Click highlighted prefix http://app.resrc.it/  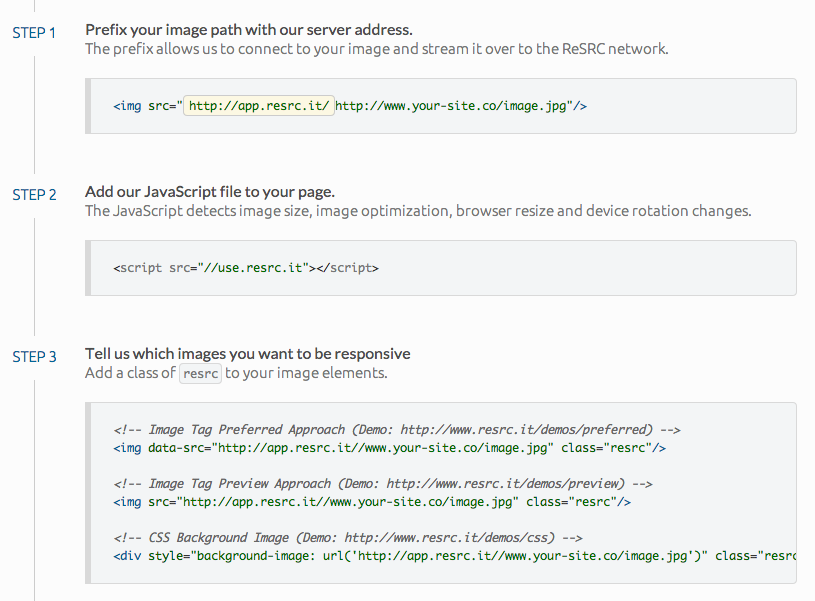258,106
